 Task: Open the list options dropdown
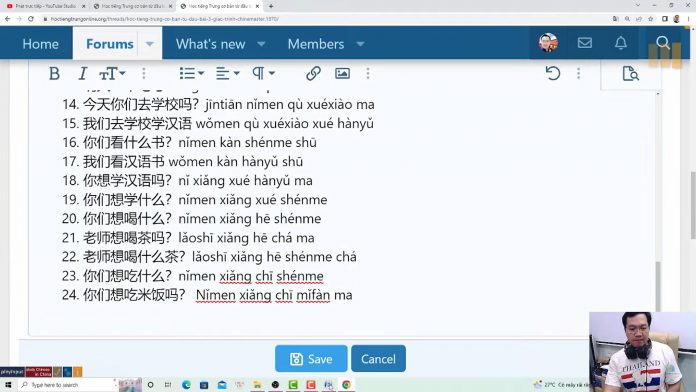coord(192,73)
